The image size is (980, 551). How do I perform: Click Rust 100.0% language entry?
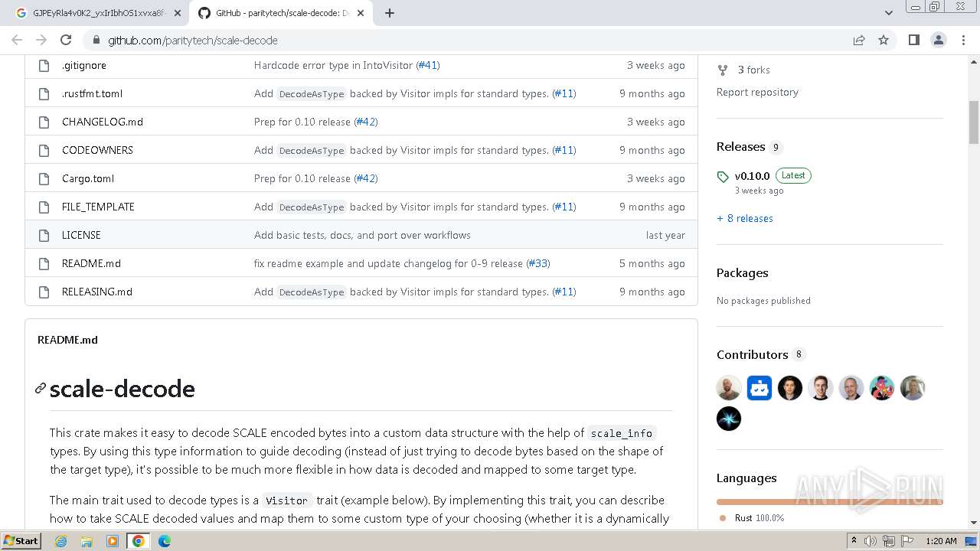pyautogui.click(x=759, y=518)
